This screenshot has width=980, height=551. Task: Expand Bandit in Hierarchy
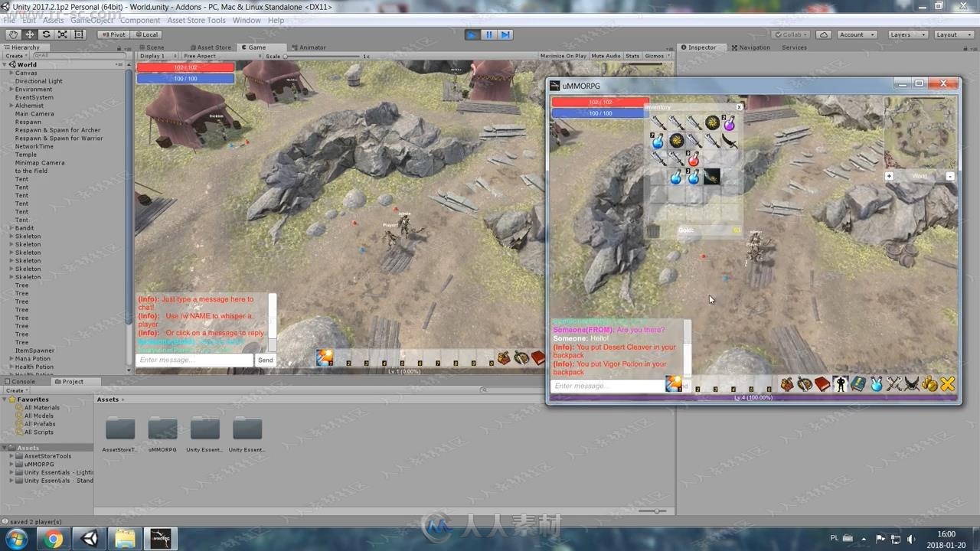(11, 228)
